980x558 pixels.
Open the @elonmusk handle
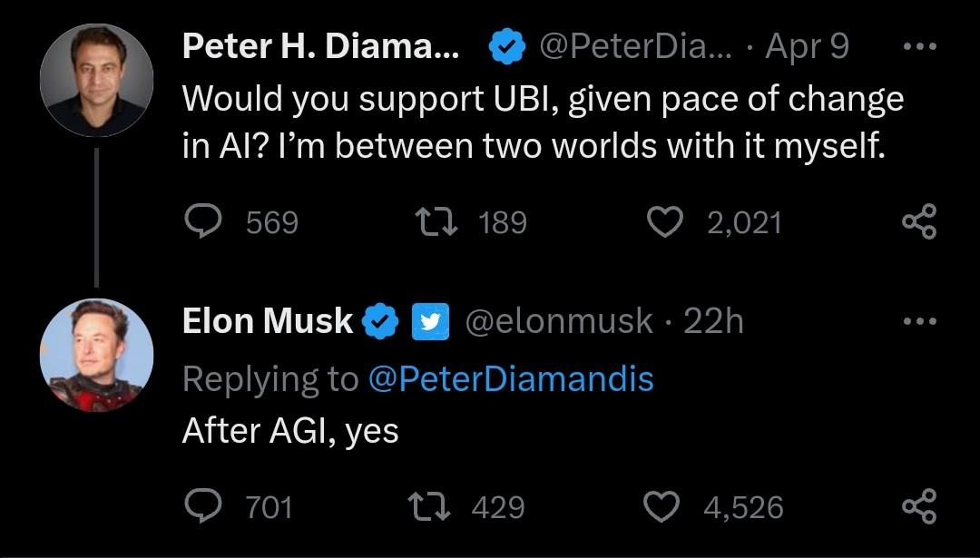[559, 321]
